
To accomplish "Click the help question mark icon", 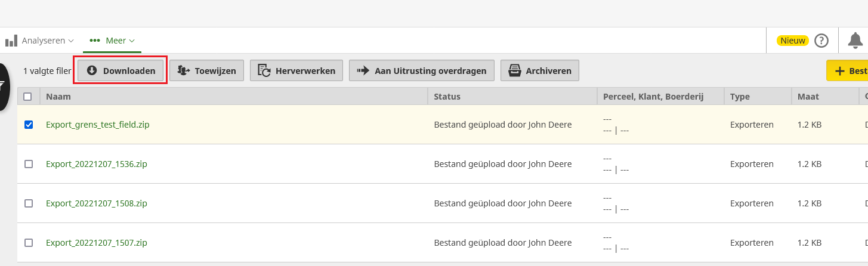I will coord(821,41).
